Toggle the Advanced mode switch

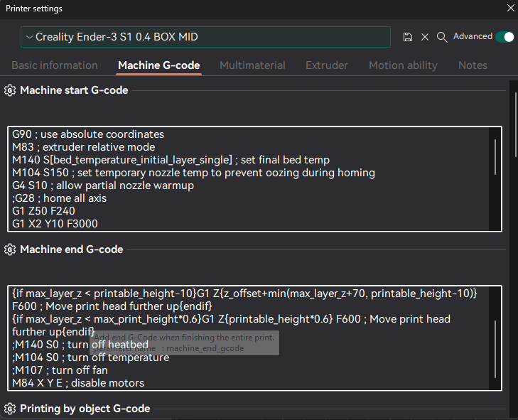(504, 37)
